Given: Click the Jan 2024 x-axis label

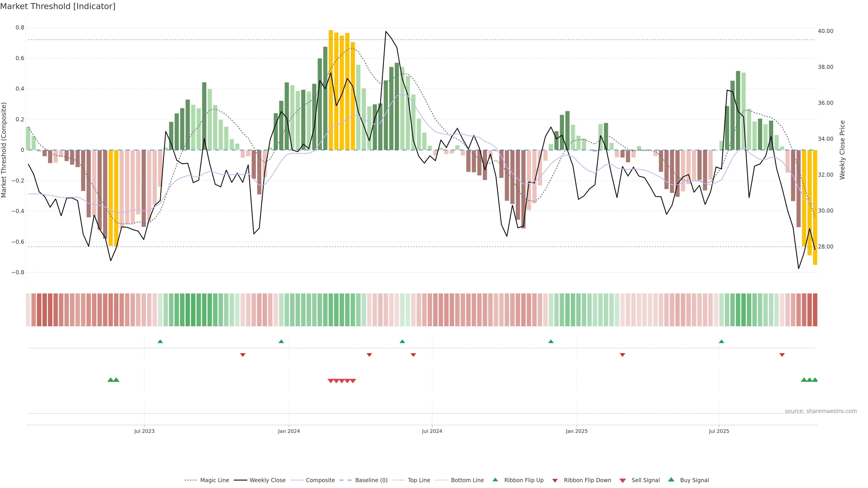Looking at the screenshot, I should tap(289, 431).
